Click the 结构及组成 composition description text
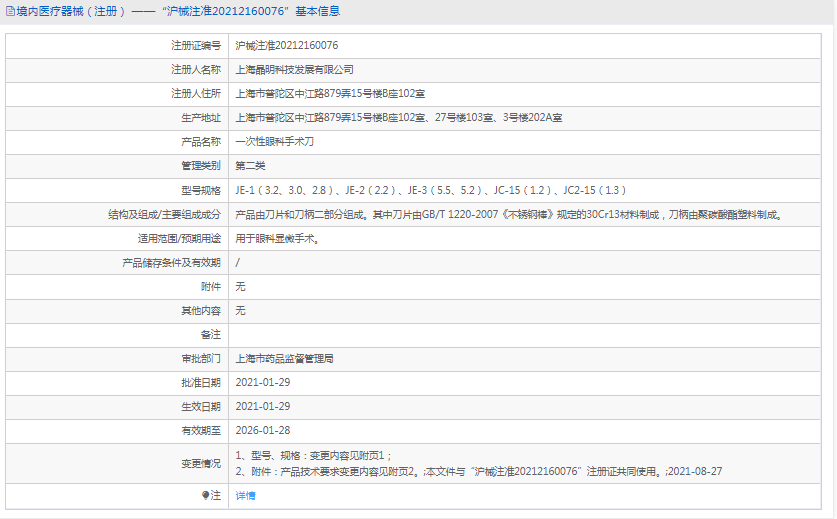Image resolution: width=837 pixels, height=519 pixels. point(508,214)
